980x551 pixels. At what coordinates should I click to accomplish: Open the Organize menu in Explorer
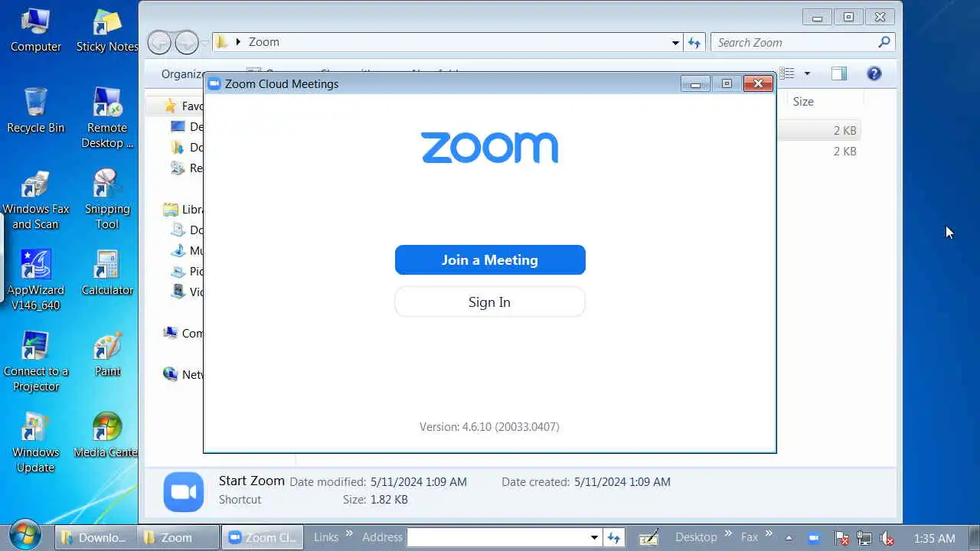[x=181, y=74]
